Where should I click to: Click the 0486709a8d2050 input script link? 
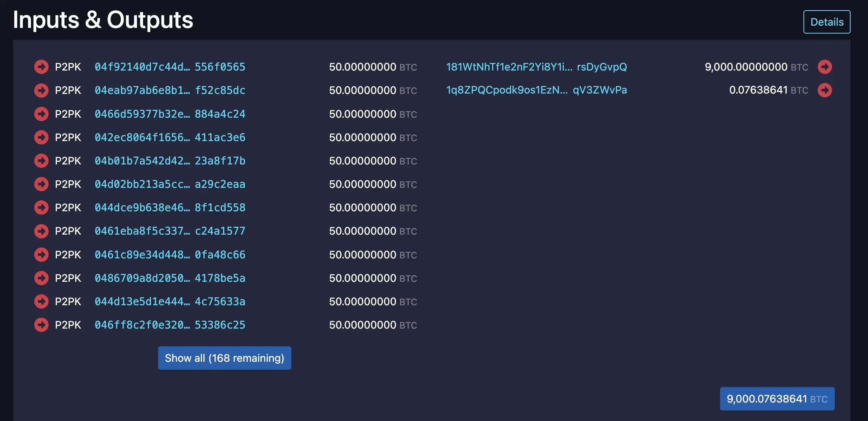coord(170,278)
